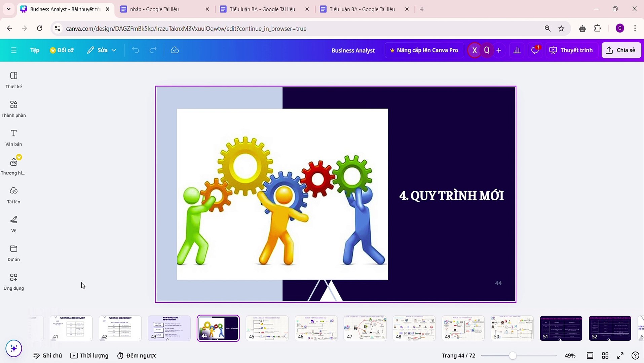Click Nâng cấp lên Canva Pro

pos(424,50)
